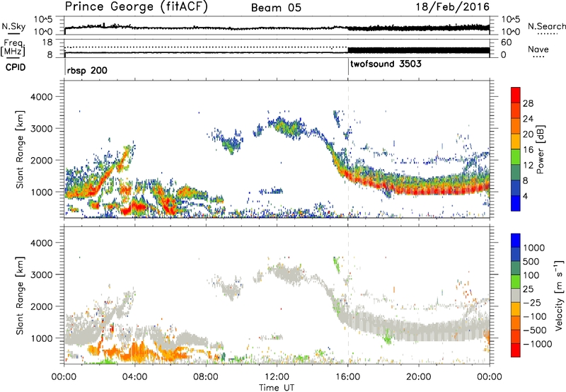
Task: Click the red backscatter band near 20:00 in the power panel
Action: click(x=419, y=190)
